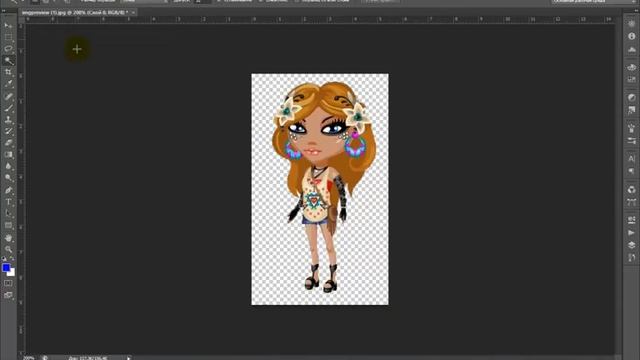Open the Actions panel play icon
This screenshot has width=640, height=360.
coord(631,232)
